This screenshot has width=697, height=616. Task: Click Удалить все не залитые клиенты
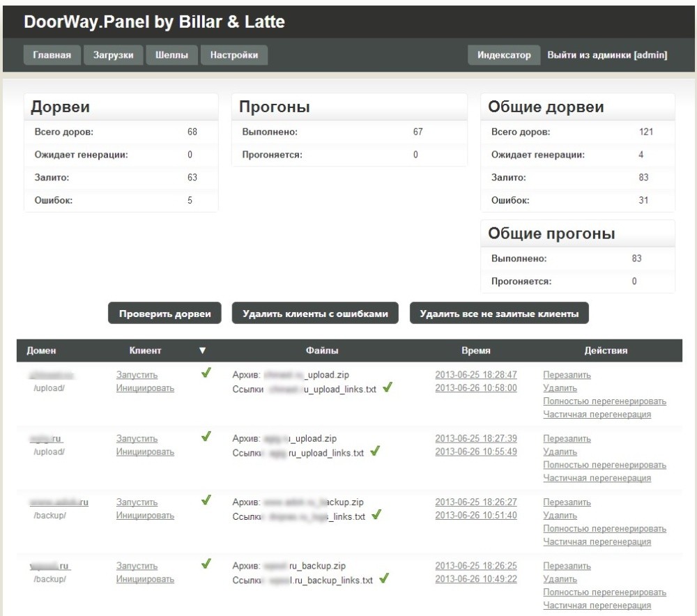[499, 314]
